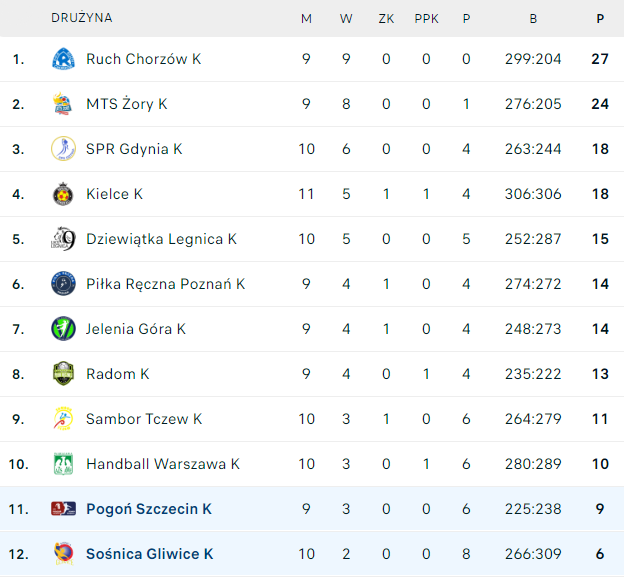Click the Pogoń Szczecin K logo
Image resolution: width=624 pixels, height=578 pixels.
[63, 509]
